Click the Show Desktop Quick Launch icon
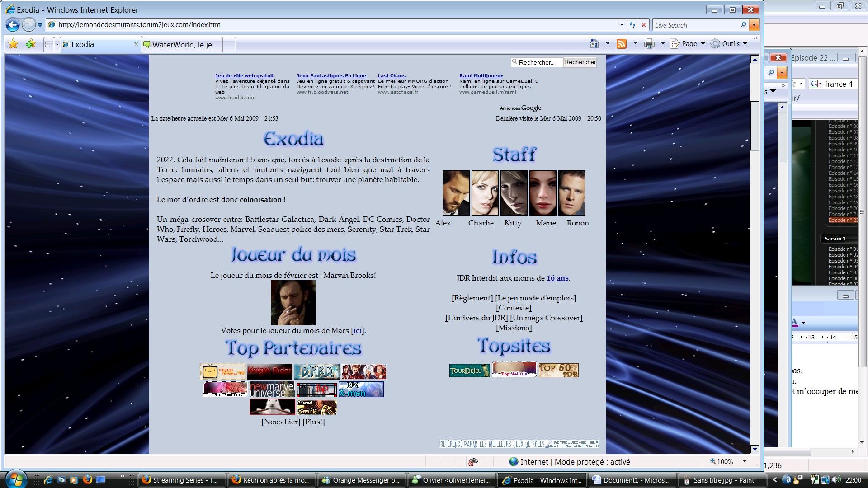Screen dimensions: 868x488 point(101,480)
